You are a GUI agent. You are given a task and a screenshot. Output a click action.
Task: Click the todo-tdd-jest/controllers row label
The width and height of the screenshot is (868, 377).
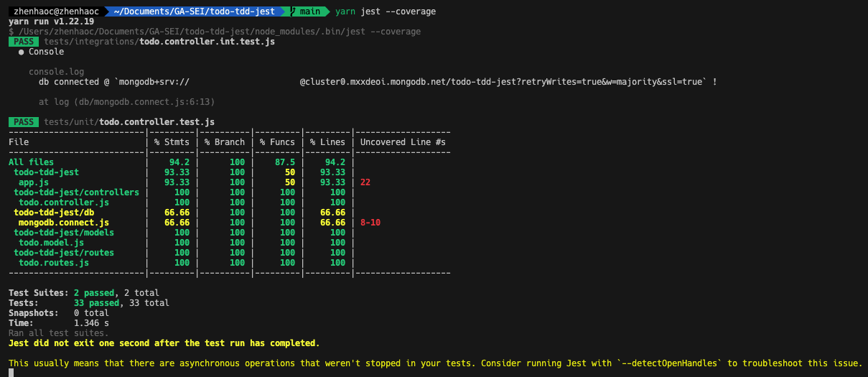point(77,192)
